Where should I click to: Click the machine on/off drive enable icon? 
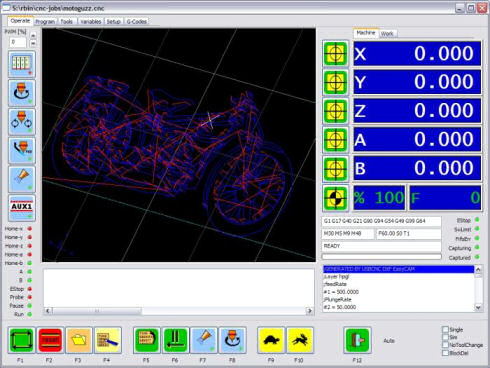click(22, 64)
